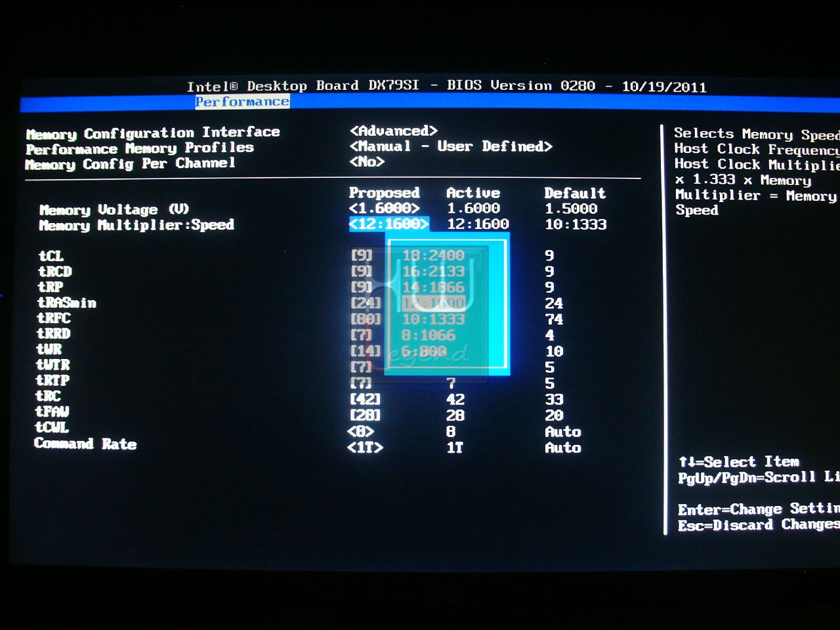Edit the proposed tWR [14] value

(x=366, y=350)
